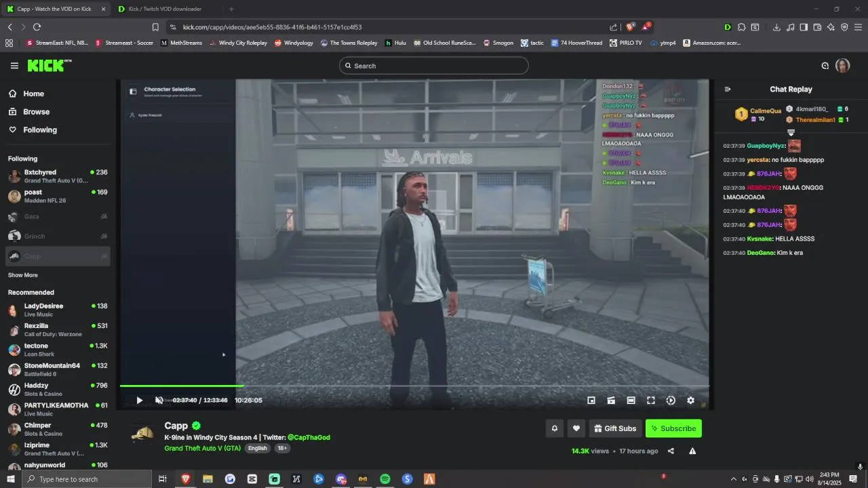Open browser extensions puzzle icon
The image size is (868, 488).
pos(741,27)
